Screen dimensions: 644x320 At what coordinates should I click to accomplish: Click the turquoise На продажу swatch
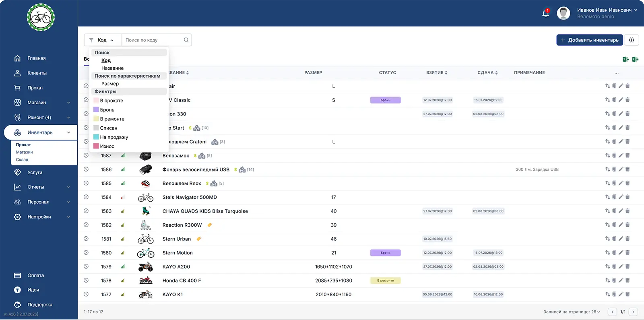(x=96, y=137)
